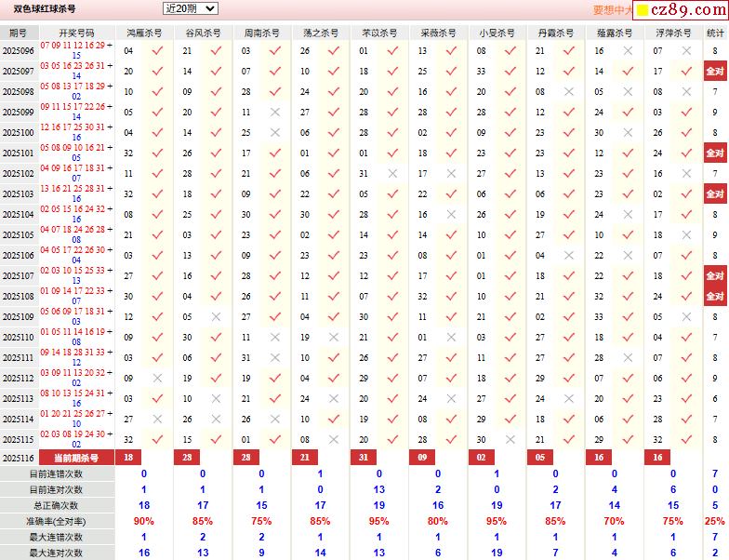The width and height of the screenshot is (729, 560).
Task: Click the X mark for 浮萍杀号 in row 2025096
Action: point(686,51)
